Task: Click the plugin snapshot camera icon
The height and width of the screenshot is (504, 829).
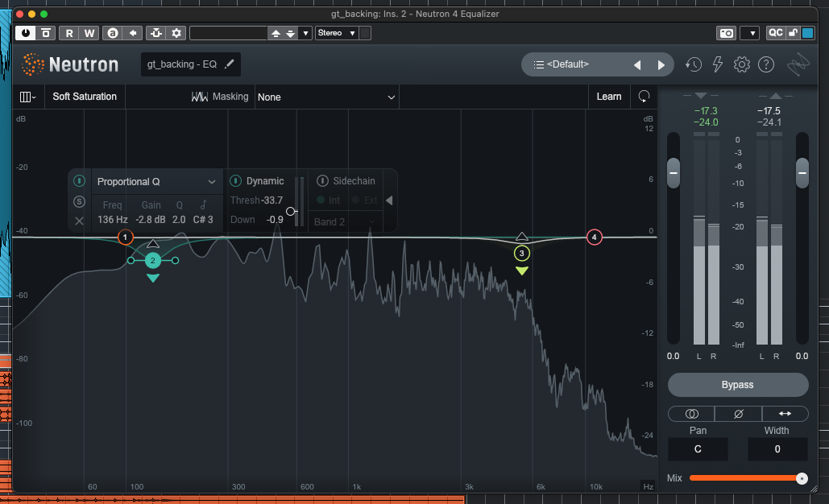Action: pos(727,33)
